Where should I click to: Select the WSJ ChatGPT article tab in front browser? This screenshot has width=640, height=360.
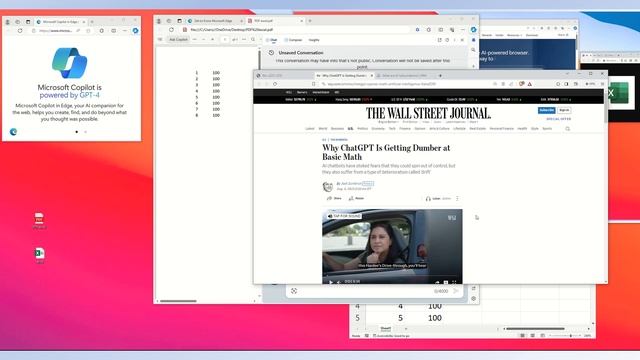tap(344, 76)
